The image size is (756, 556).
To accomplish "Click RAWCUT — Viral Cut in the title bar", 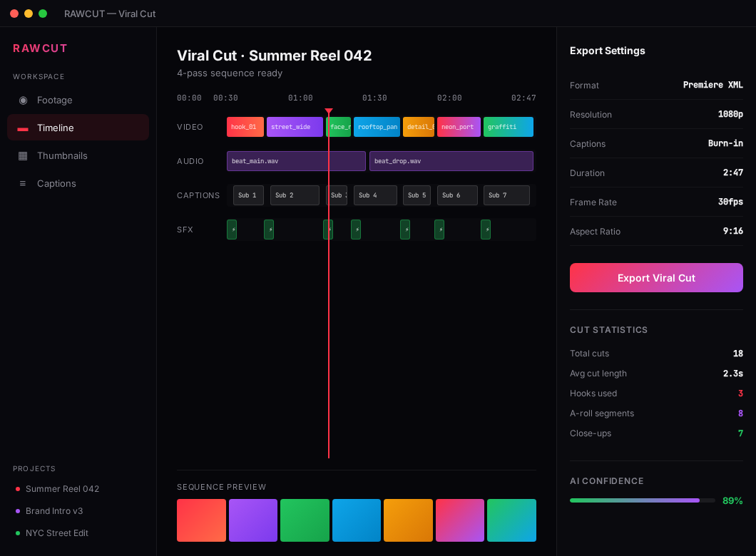I will (109, 13).
